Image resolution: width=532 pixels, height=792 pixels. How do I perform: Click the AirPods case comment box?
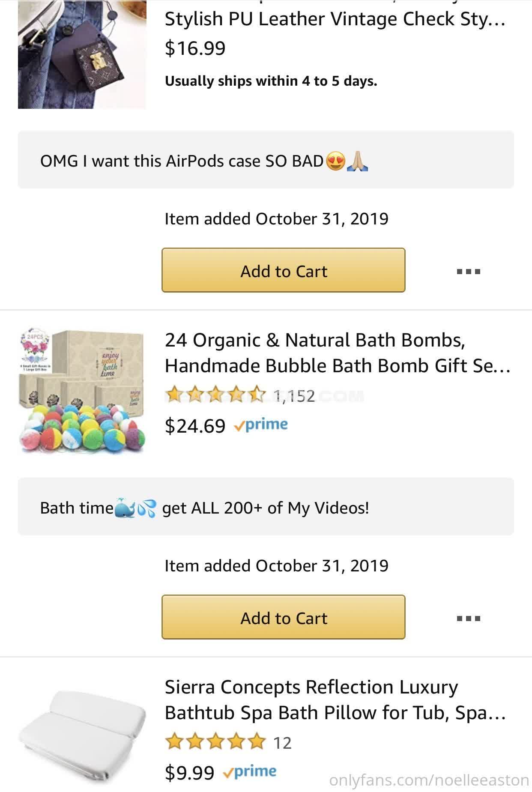[x=266, y=160]
